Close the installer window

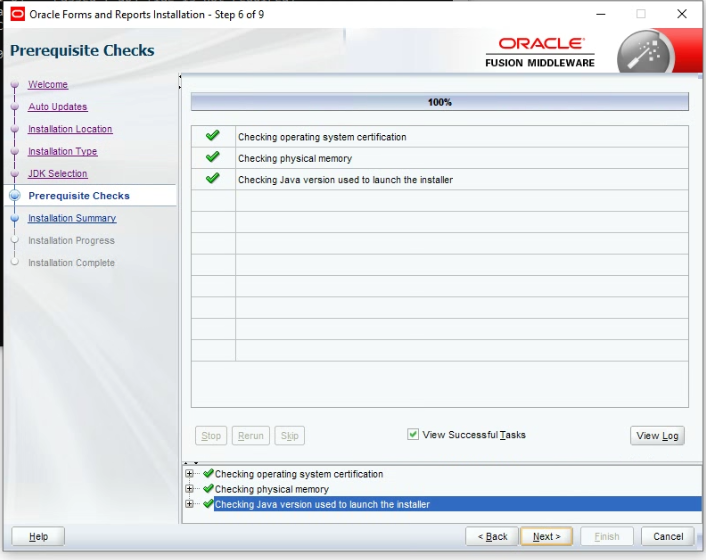682,14
